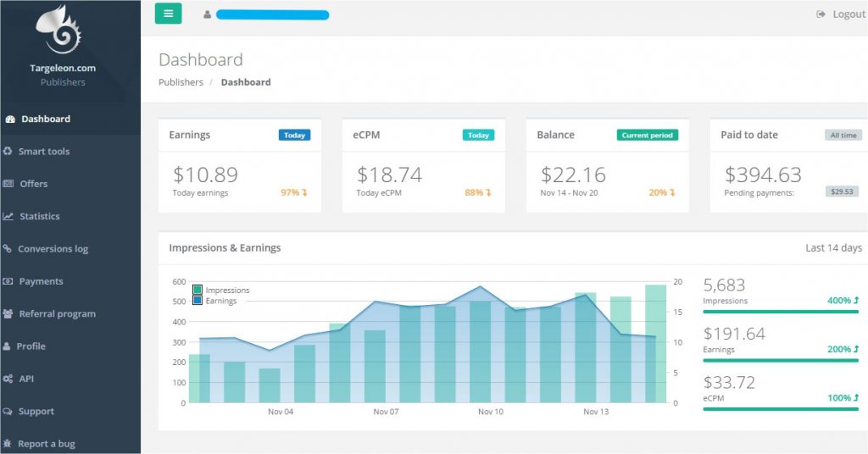Click the Today badge on Earnings card
The image size is (868, 454).
point(294,135)
